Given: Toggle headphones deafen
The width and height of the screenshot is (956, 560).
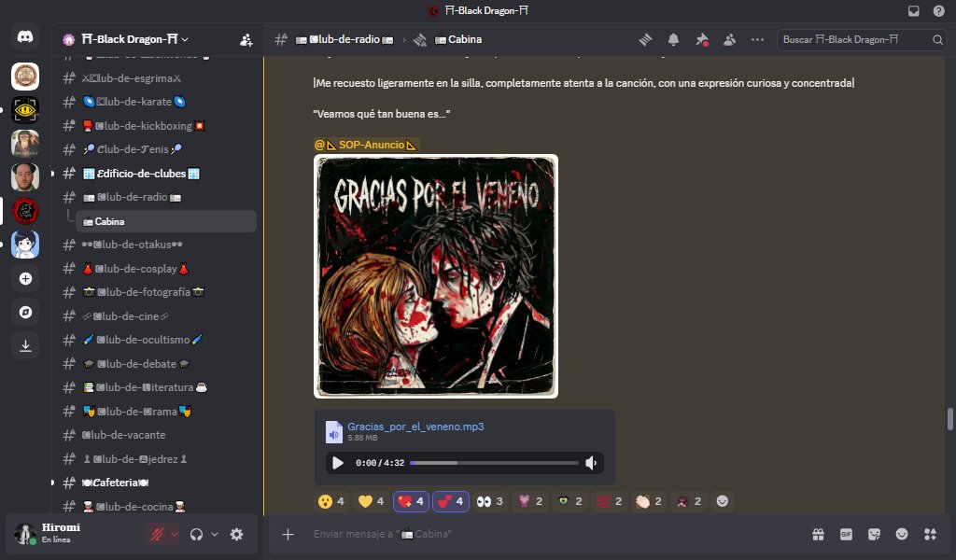Looking at the screenshot, I should [196, 535].
